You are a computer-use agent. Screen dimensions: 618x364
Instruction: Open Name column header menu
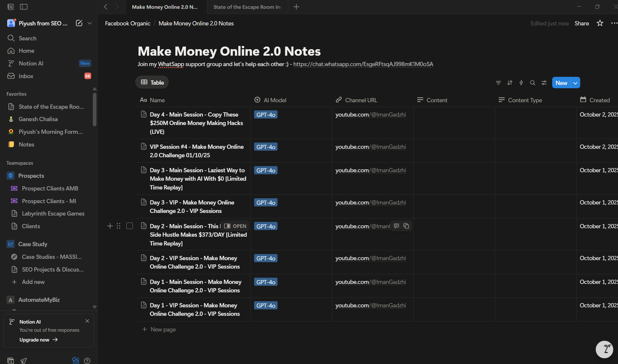(x=194, y=100)
